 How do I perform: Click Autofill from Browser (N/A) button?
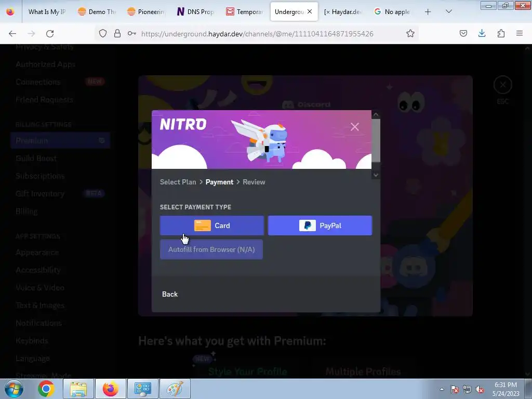211,249
